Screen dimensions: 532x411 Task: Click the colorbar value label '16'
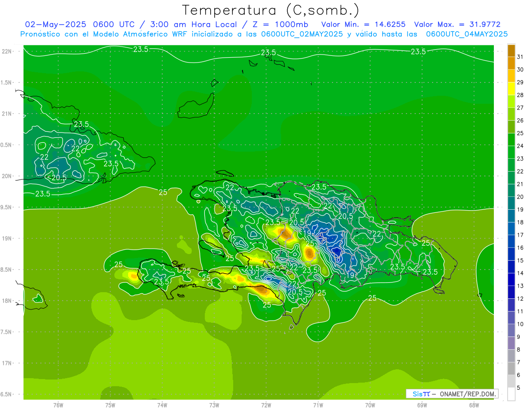[520, 247]
